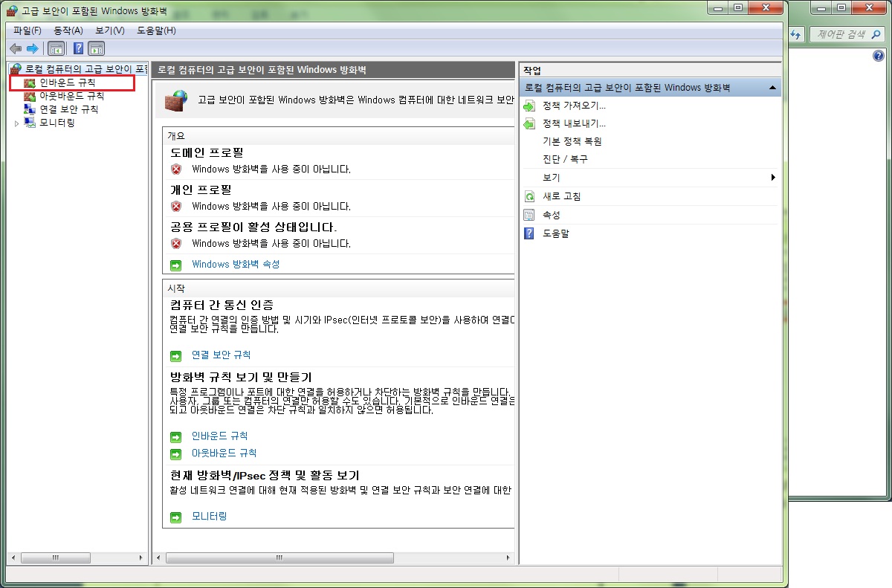Click the 정책 가져오기 import icon in the actions pane
This screenshot has width=892, height=588.
pos(529,106)
